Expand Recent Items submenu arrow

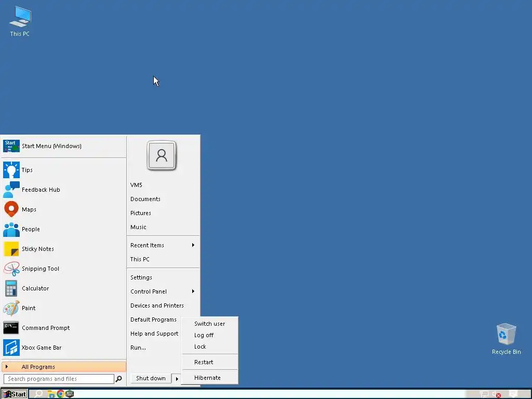[193, 245]
